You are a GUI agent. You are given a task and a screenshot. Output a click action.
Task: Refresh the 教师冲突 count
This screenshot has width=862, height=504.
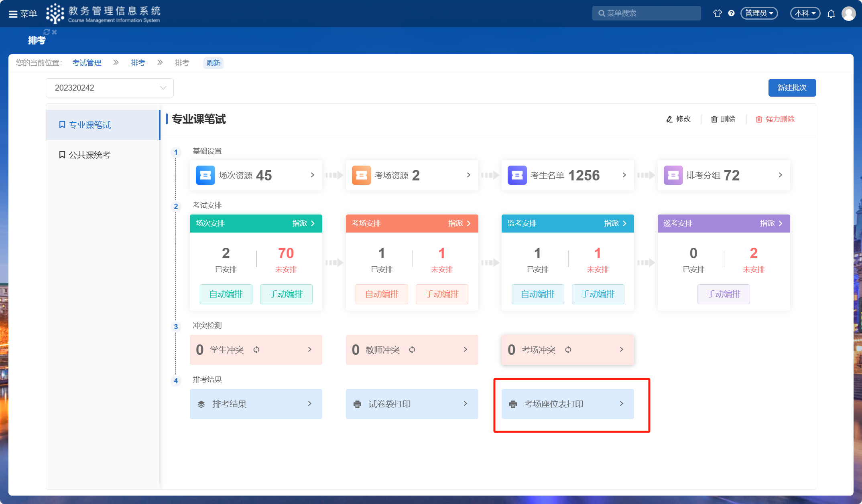click(x=412, y=350)
